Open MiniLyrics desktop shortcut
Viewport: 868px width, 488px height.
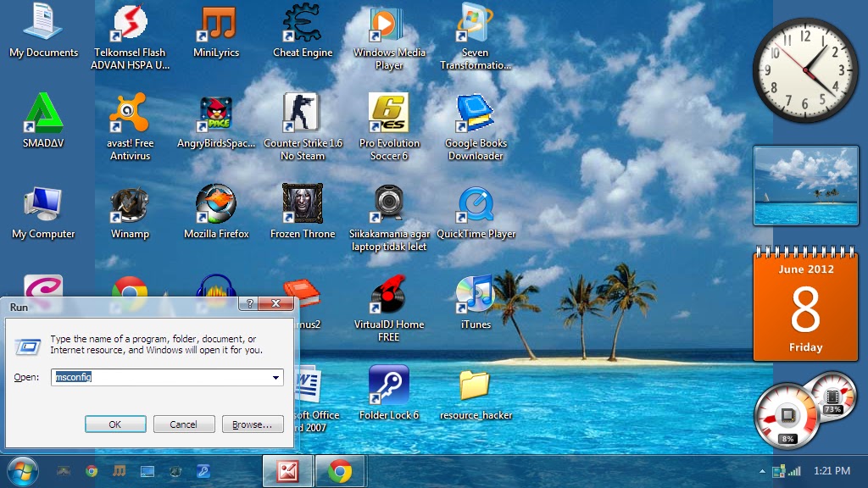point(216,31)
